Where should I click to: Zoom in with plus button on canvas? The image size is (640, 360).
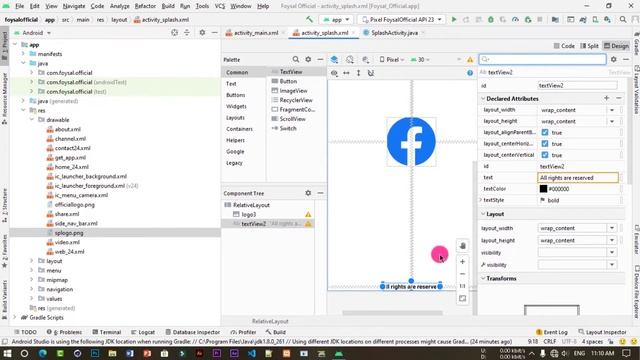[462, 262]
